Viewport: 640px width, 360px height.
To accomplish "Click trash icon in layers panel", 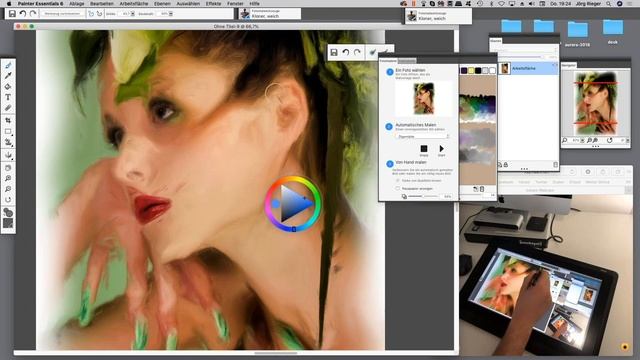I will click(x=555, y=164).
